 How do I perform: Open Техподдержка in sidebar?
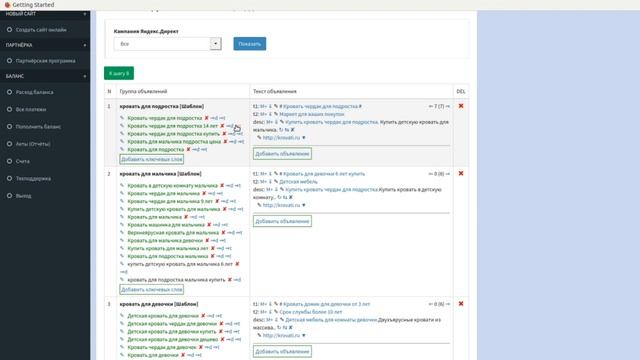(x=33, y=178)
